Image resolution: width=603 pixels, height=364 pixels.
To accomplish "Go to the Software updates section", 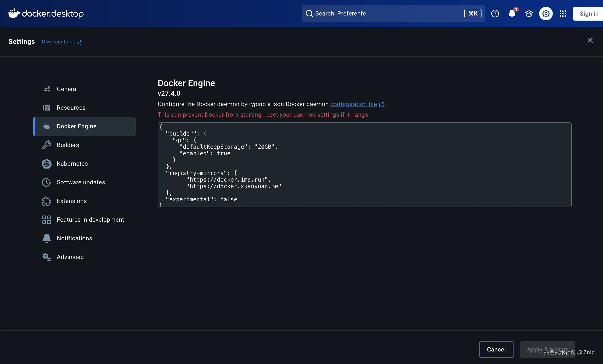I will pos(81,182).
